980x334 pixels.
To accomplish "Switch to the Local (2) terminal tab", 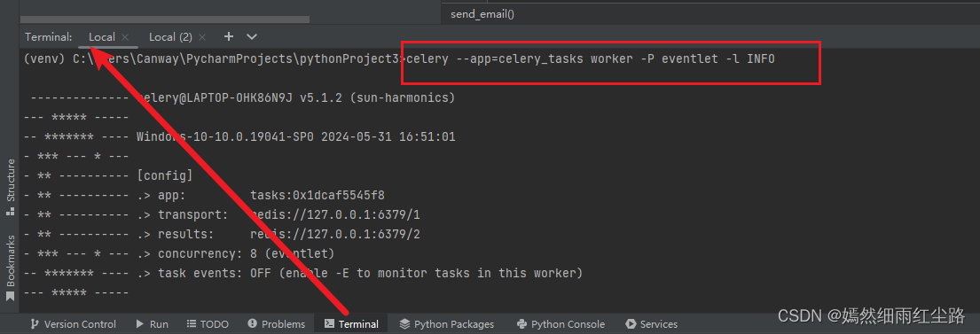I will [170, 37].
